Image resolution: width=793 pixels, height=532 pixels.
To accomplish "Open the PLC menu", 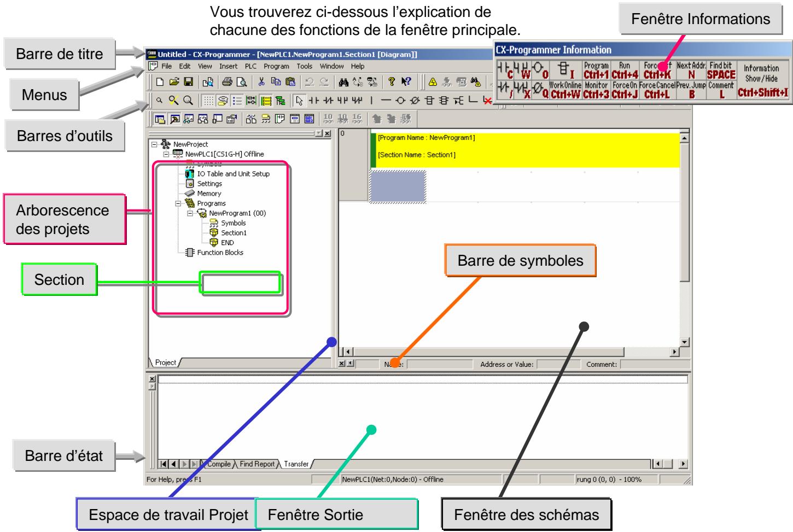I will click(x=250, y=66).
